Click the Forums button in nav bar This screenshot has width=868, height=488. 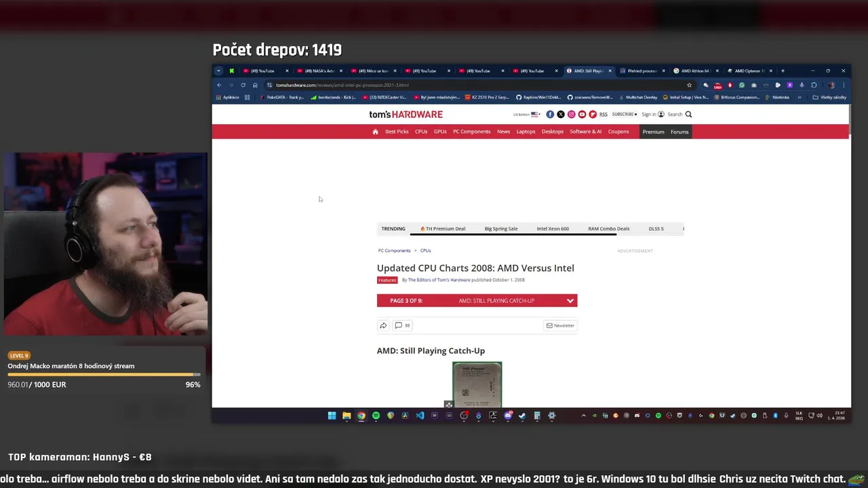click(x=679, y=131)
